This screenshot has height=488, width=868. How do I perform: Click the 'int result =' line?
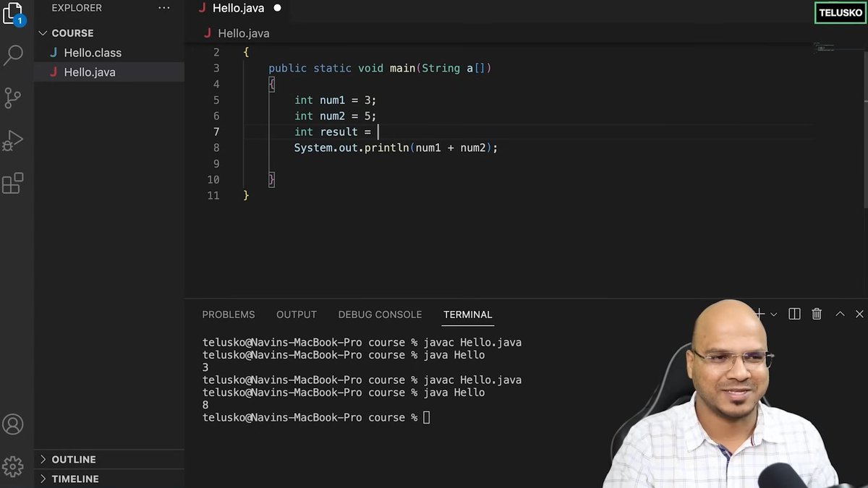click(333, 132)
